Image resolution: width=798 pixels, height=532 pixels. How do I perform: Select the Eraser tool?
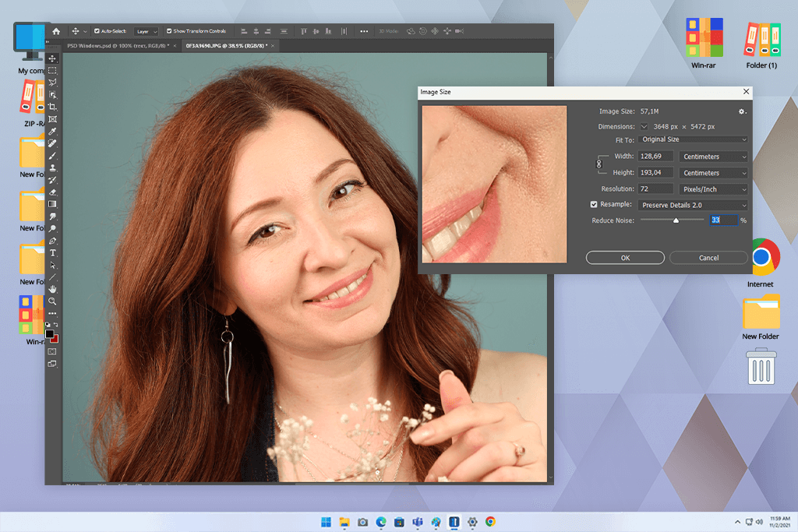tap(52, 192)
